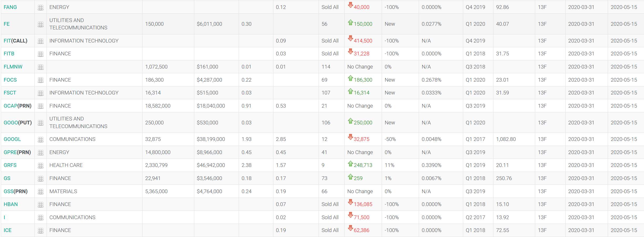Open the grid icon in the FITB row
This screenshot has width=644, height=237.
point(40,54)
